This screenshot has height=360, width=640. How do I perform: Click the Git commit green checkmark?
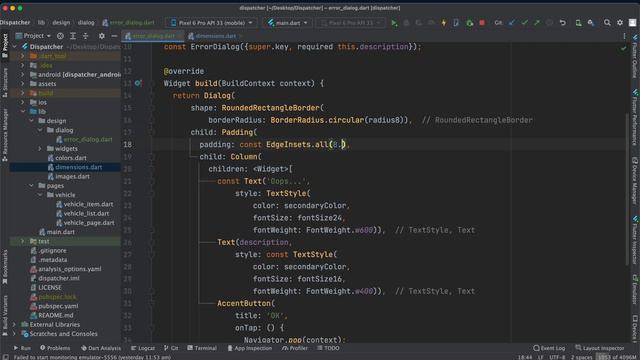pos(524,23)
